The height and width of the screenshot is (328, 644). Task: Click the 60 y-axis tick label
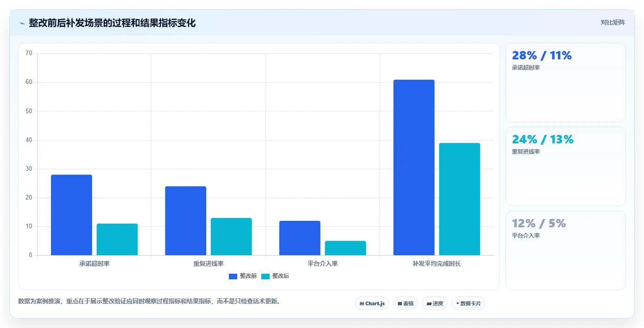pos(29,82)
